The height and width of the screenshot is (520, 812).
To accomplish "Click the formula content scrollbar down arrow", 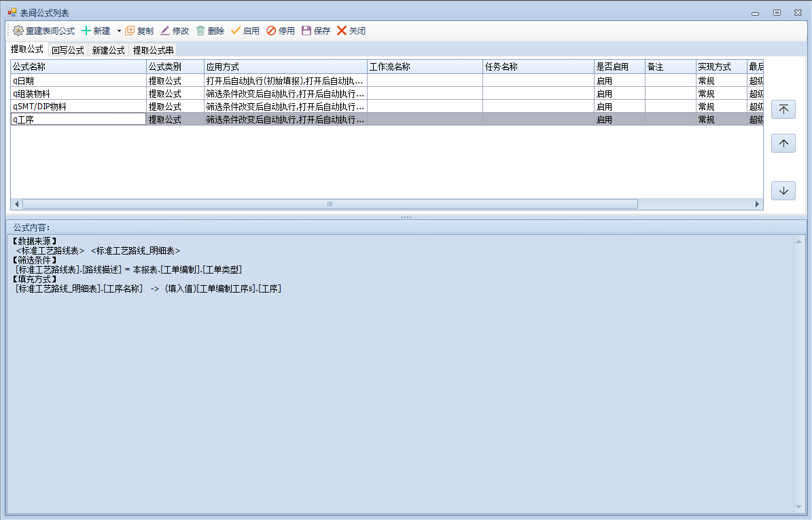I will pyautogui.click(x=798, y=507).
